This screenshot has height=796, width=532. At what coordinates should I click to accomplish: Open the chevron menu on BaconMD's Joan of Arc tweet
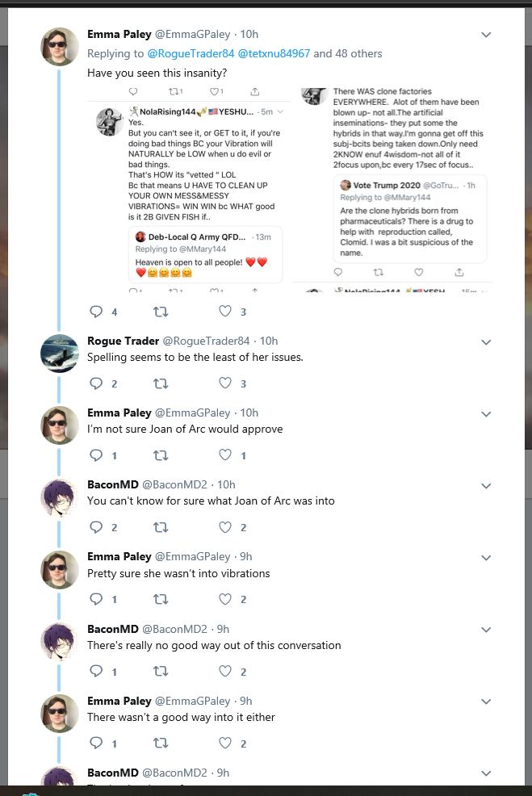486,486
